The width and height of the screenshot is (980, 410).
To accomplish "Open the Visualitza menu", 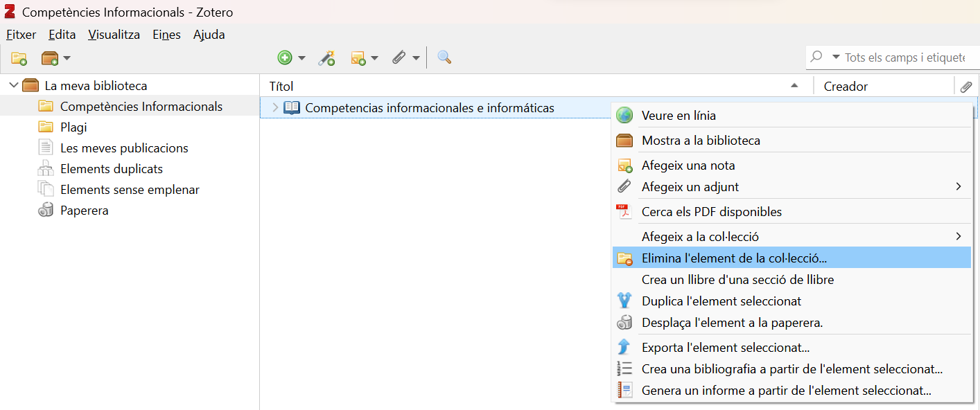I will pos(114,35).
